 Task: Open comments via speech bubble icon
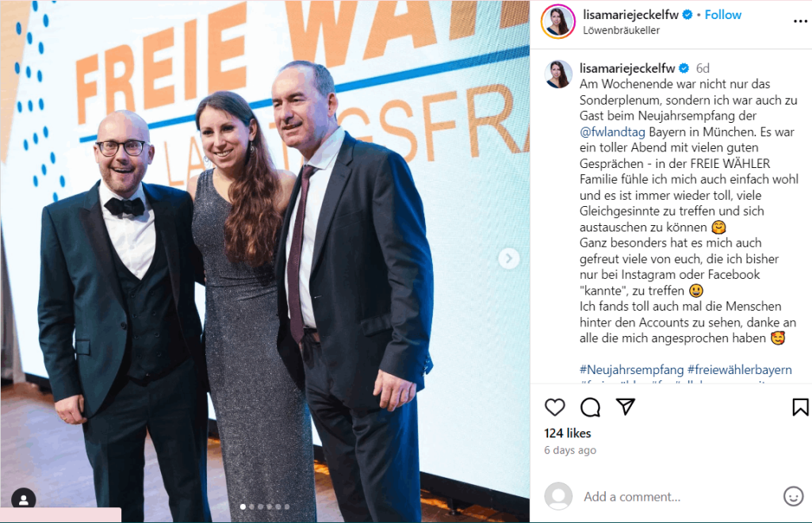pos(590,407)
